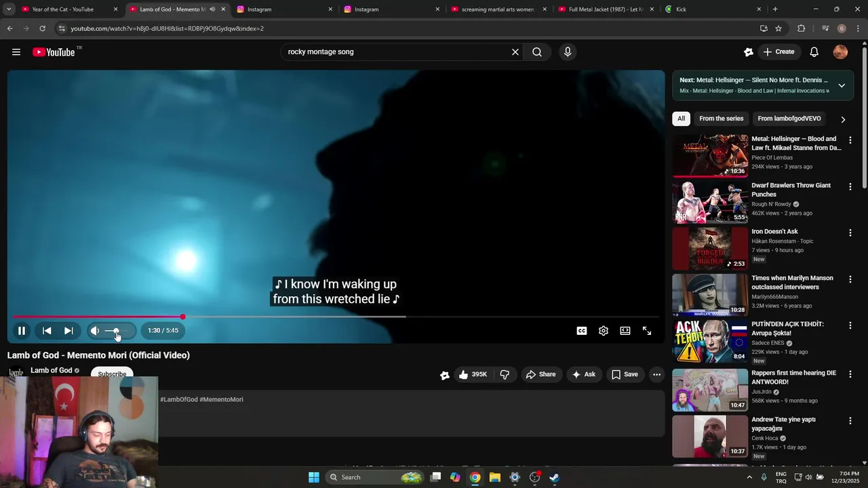This screenshot has height=488, width=868.
Task: Open the Ask AI sparkle icon near Create
Action: click(748, 52)
